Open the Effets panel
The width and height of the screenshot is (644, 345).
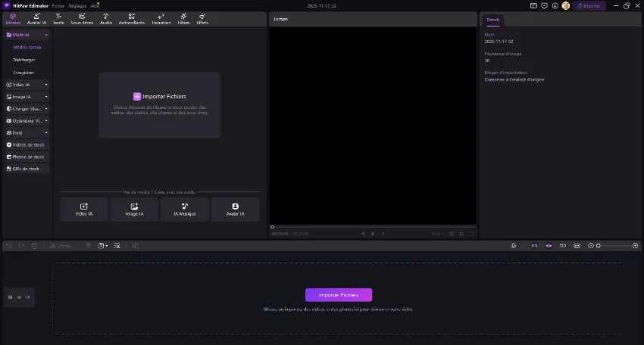click(202, 19)
